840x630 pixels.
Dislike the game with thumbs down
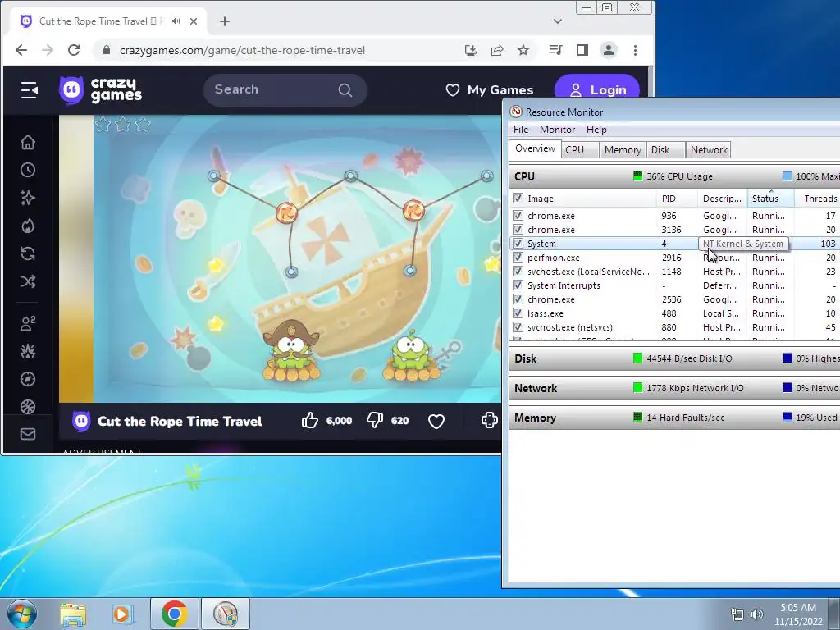point(374,421)
